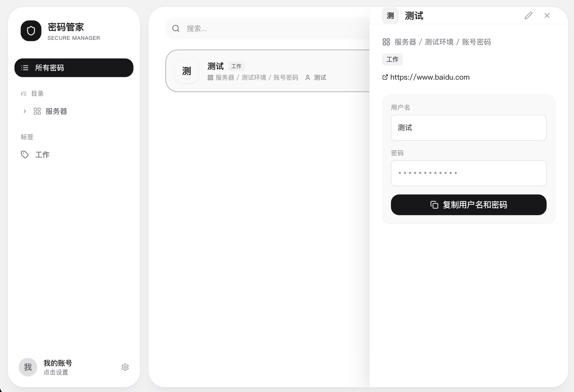Click the 工作 tag chip in detail panel
The height and width of the screenshot is (392, 574).
(392, 59)
